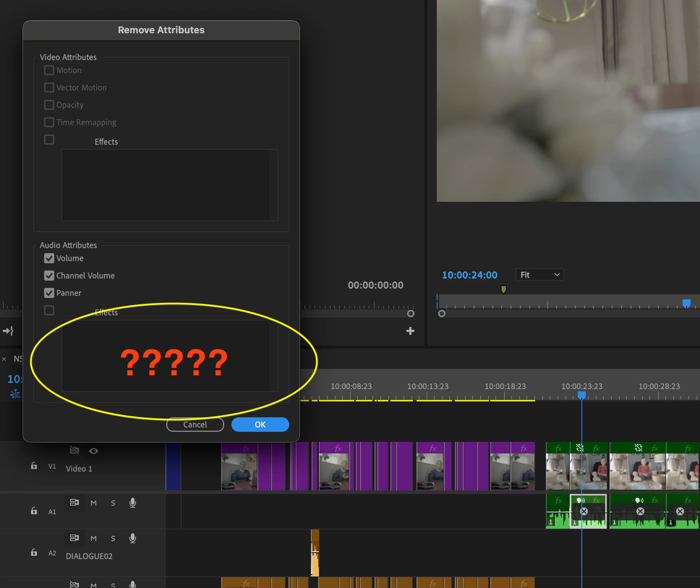Mute the DIALOGUE02 A2 track
Image resolution: width=700 pixels, height=588 pixels.
click(94, 538)
